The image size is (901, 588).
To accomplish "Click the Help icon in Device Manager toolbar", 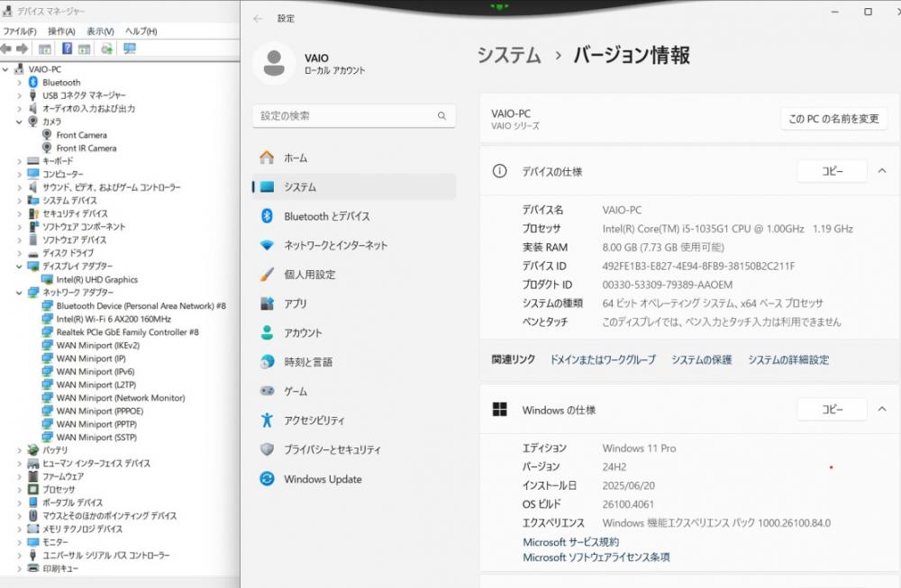I will point(68,49).
